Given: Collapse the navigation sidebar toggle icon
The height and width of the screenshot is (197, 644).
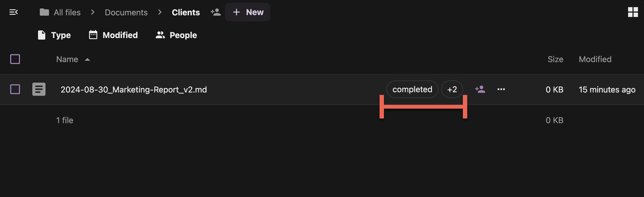Looking at the screenshot, I should pos(13,12).
